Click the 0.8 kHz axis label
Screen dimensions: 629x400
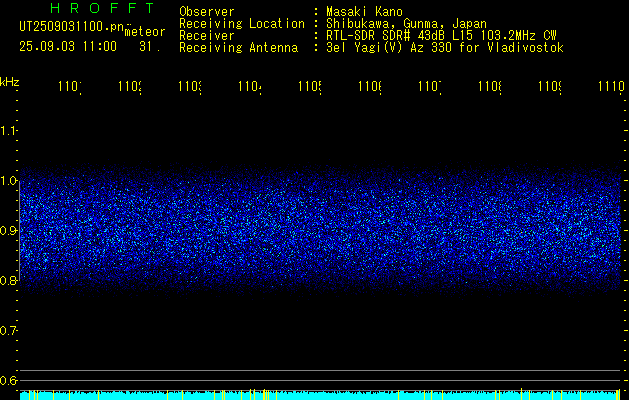coord(9,280)
